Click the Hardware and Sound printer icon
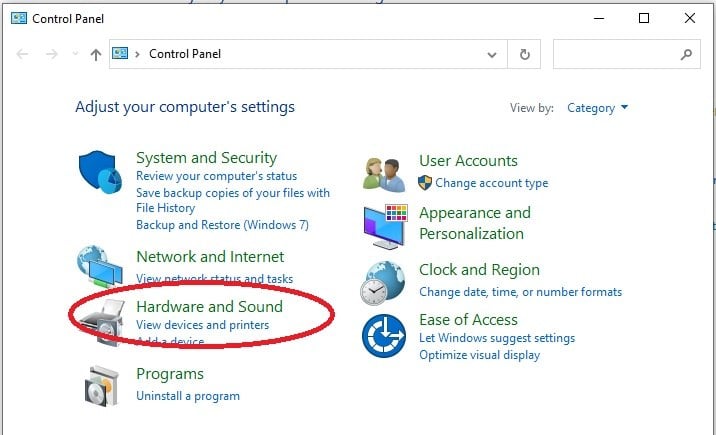The width and height of the screenshot is (716, 435). [102, 319]
